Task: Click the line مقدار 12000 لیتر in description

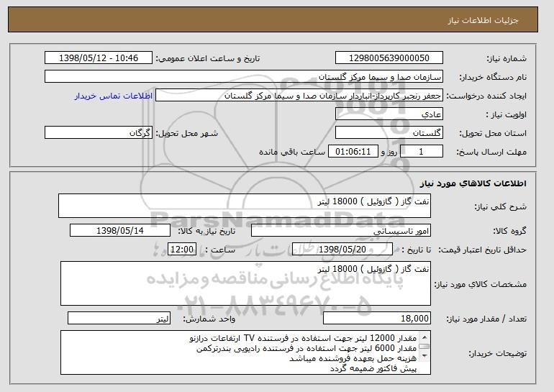Action: [x=303, y=338]
